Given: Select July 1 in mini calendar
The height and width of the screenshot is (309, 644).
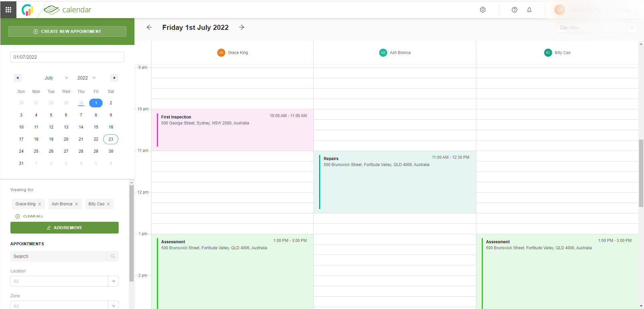Looking at the screenshot, I should pyautogui.click(x=96, y=103).
